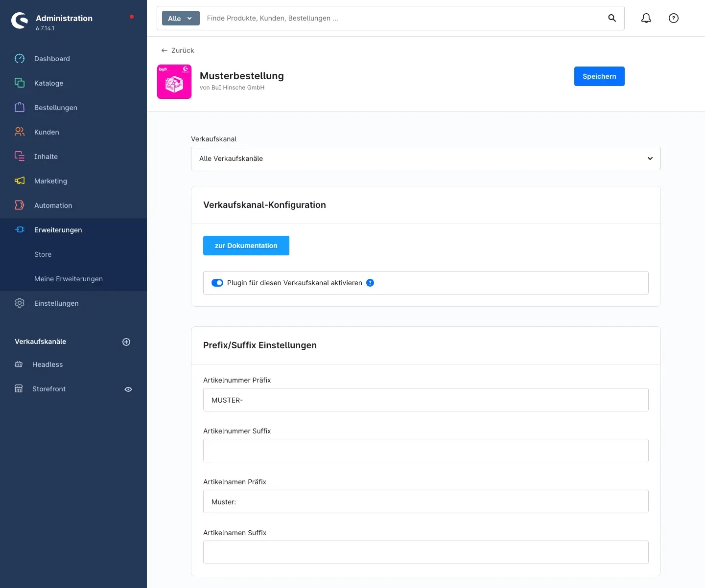The height and width of the screenshot is (588, 705).
Task: Click the search magnifier icon
Action: point(612,18)
